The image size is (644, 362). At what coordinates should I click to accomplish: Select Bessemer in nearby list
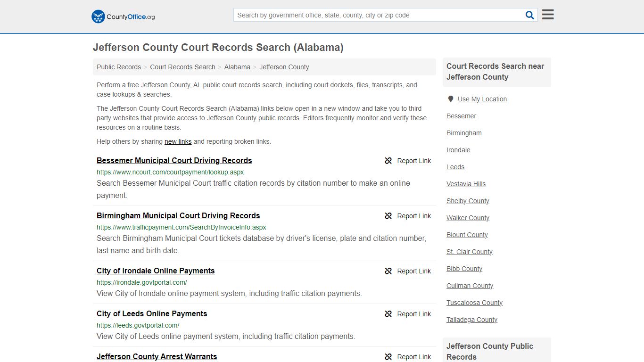[462, 116]
